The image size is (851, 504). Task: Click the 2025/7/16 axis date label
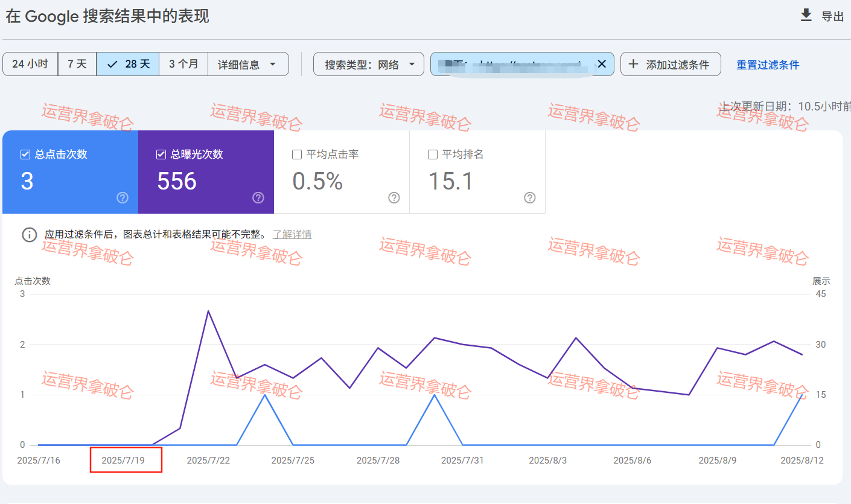(39, 460)
